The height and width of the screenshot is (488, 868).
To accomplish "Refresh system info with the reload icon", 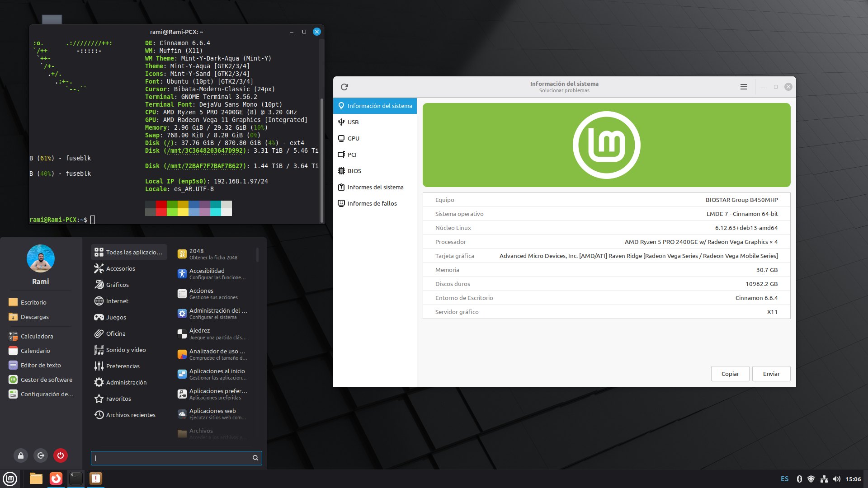I will coord(344,87).
